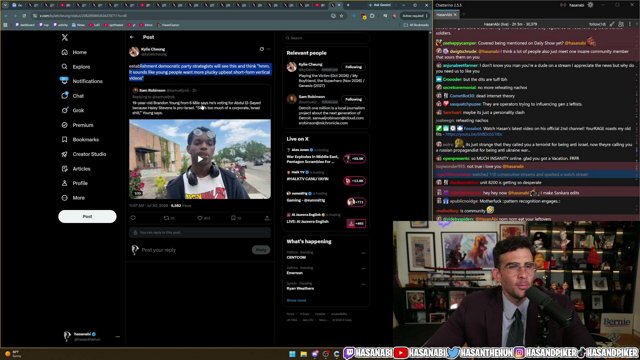The height and width of the screenshot is (360, 640).
Task: Open the X logo home icon
Action: click(x=64, y=38)
